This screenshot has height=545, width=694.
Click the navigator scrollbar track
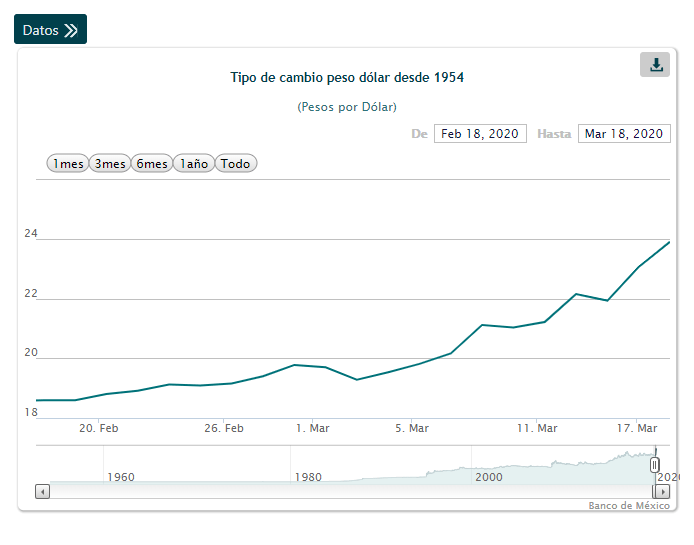click(350, 491)
